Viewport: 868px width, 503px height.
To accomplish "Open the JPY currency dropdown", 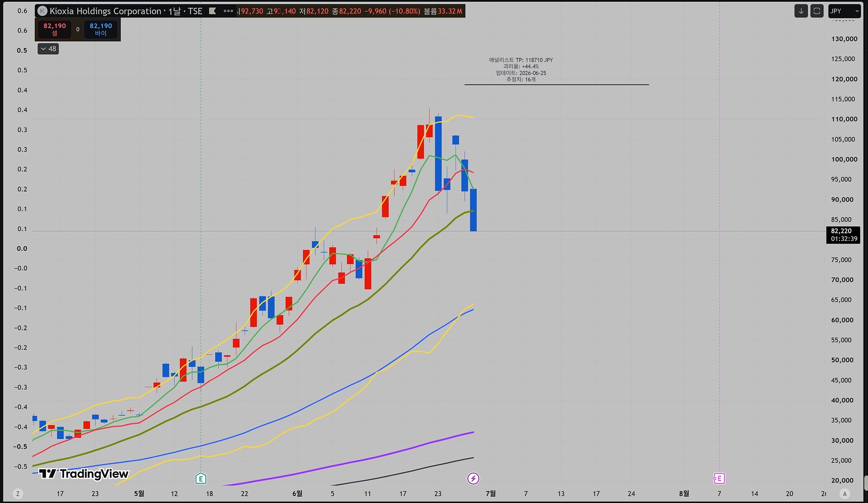I will click(x=844, y=11).
